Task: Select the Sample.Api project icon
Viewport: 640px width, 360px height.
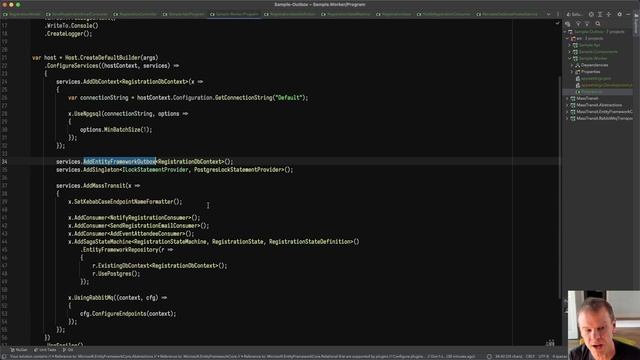Action: pos(576,45)
